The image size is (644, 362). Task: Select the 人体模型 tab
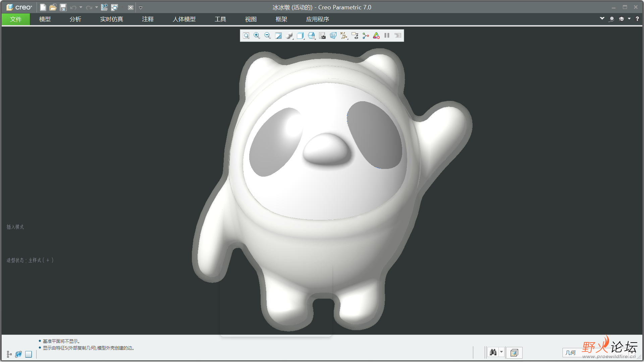[x=184, y=19]
